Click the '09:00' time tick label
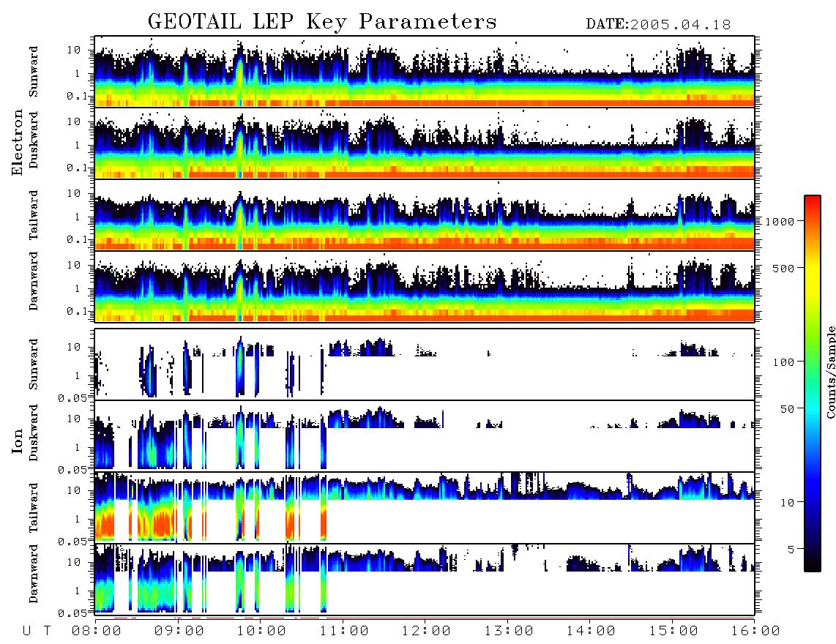Image resolution: width=836 pixels, height=644 pixels. (179, 632)
